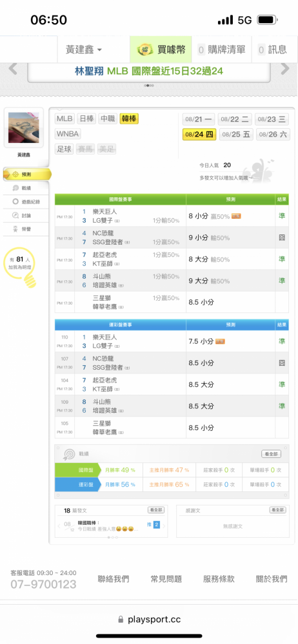Open the 購牌清單 purchase list
The width and height of the screenshot is (298, 644).
click(x=221, y=50)
